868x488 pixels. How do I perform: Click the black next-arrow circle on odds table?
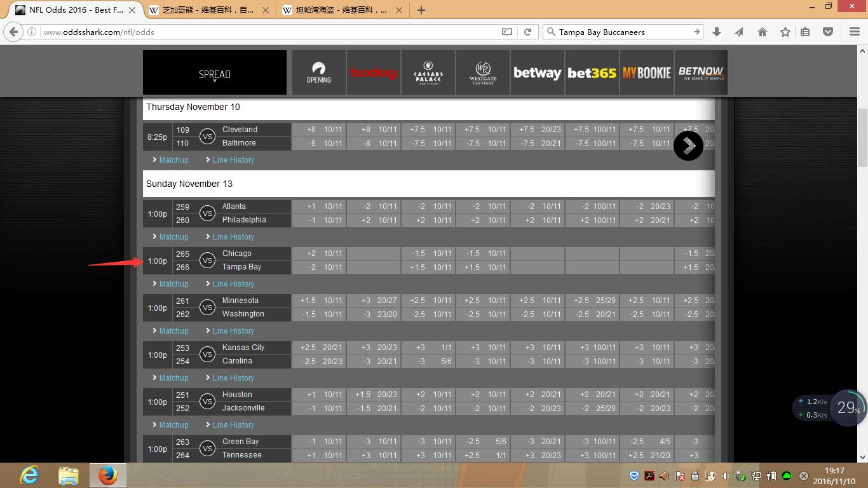[x=688, y=146]
